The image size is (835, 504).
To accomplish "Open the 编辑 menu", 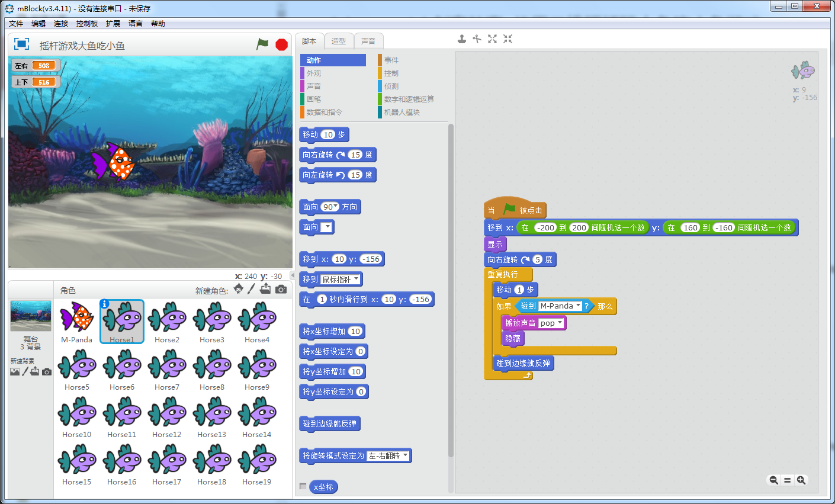I will [38, 24].
